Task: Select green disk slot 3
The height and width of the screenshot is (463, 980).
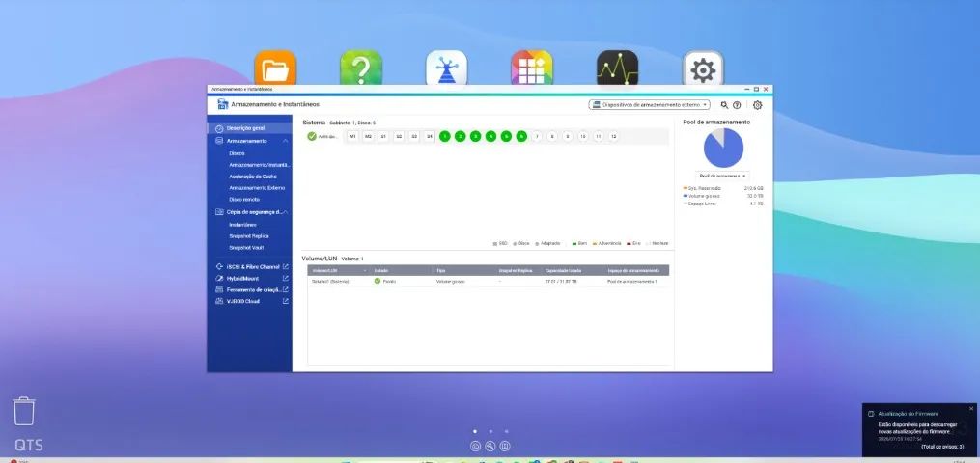Action: click(x=476, y=136)
